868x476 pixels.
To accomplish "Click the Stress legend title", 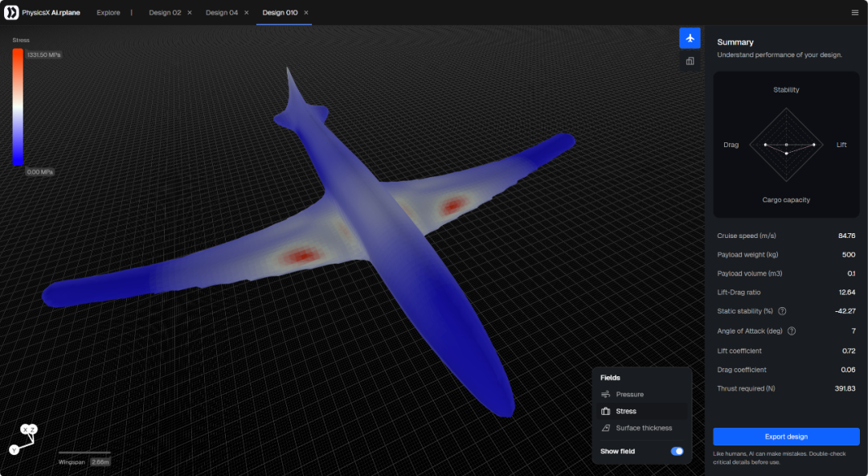I will 21,40.
